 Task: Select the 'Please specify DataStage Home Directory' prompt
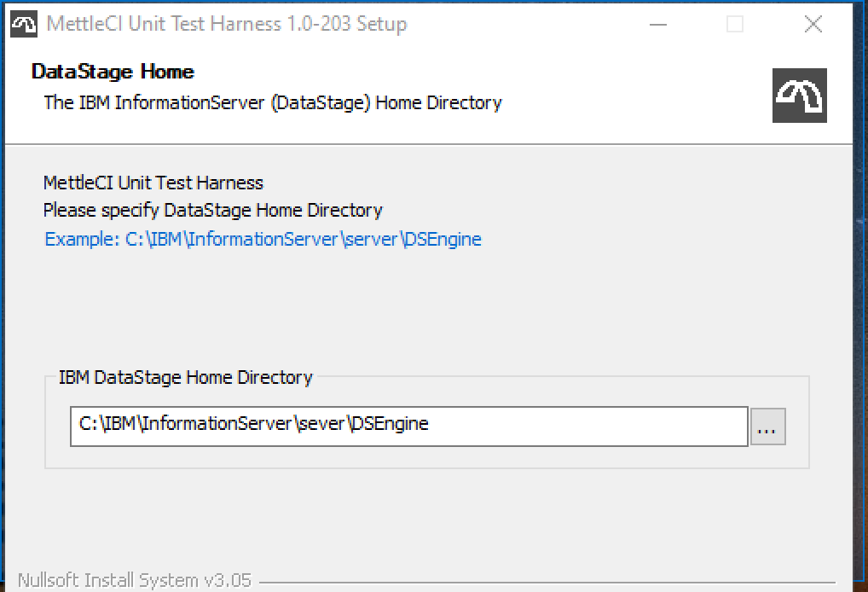click(x=212, y=211)
